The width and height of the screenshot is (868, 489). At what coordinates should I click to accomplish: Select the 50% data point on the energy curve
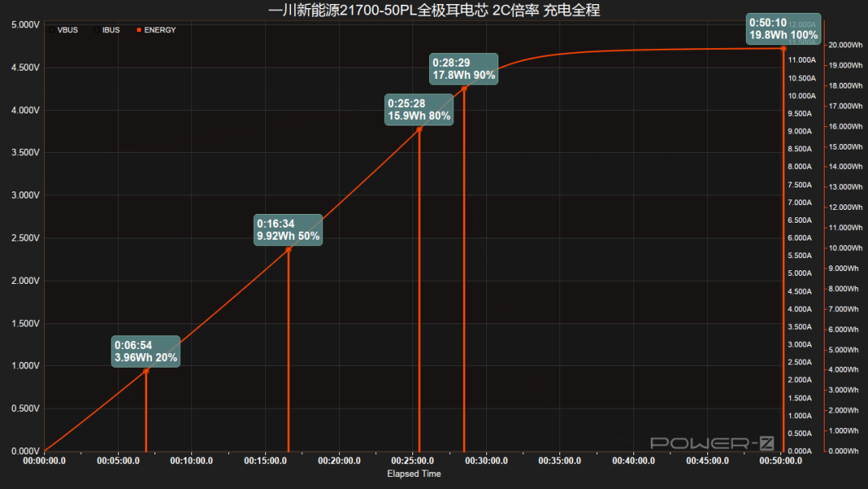click(289, 250)
